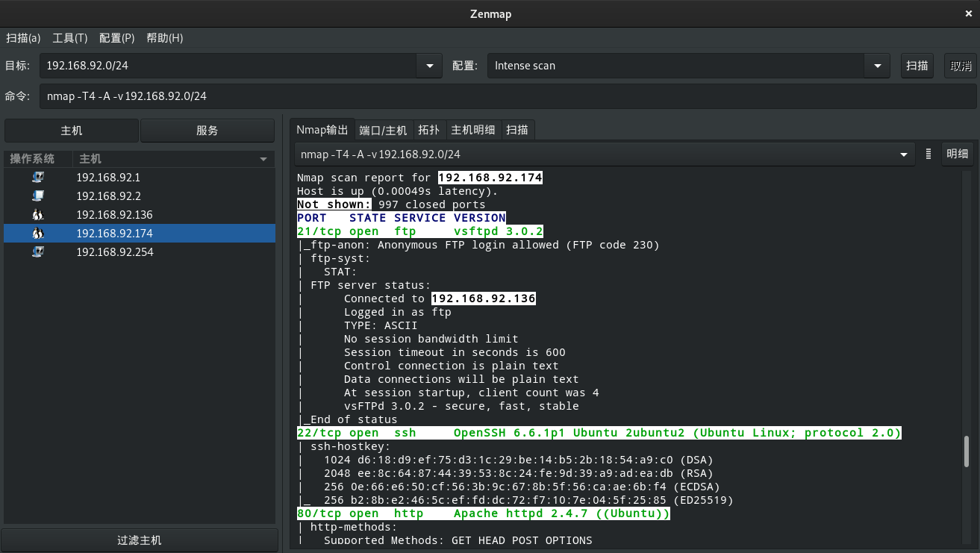This screenshot has width=980, height=553.
Task: Click the 主机 column sort arrow
Action: (263, 158)
